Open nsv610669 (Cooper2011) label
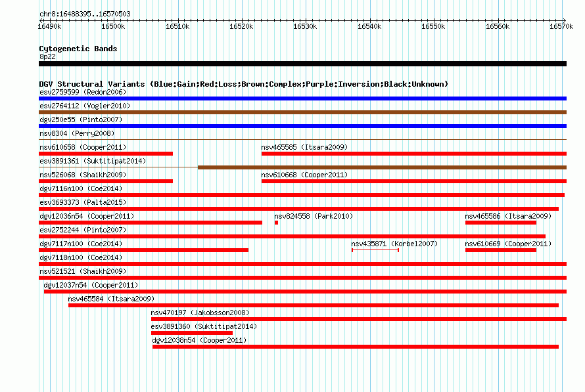Screen dimensions: 585x392 coord(508,244)
